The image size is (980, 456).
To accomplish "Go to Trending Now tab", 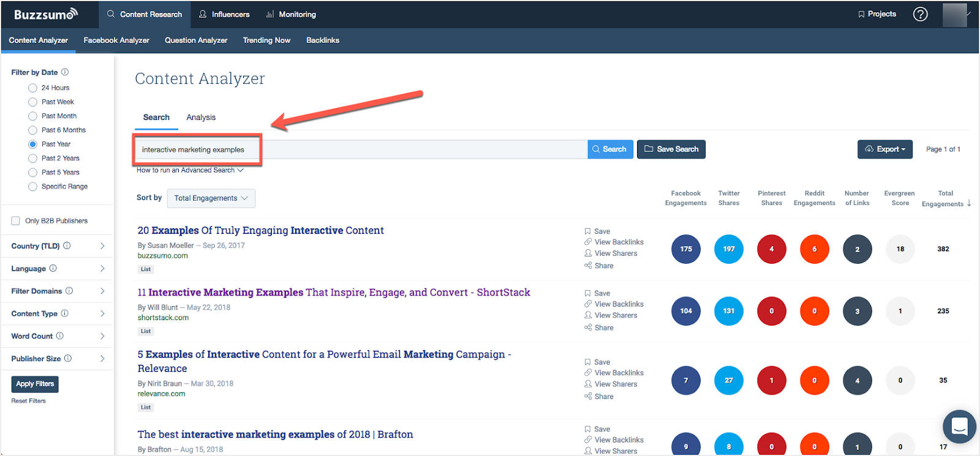I will (x=266, y=40).
